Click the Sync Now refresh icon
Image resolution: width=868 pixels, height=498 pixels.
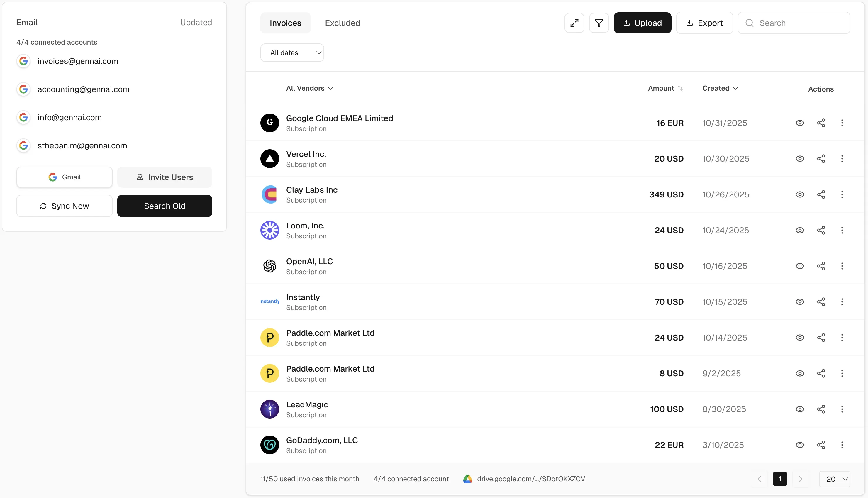click(43, 206)
